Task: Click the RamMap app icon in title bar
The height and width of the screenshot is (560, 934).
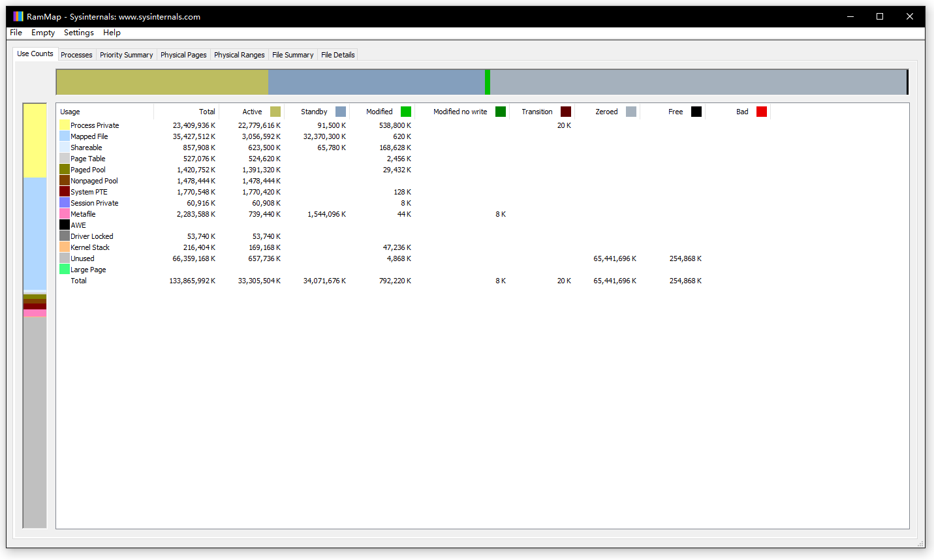Action: click(x=18, y=16)
